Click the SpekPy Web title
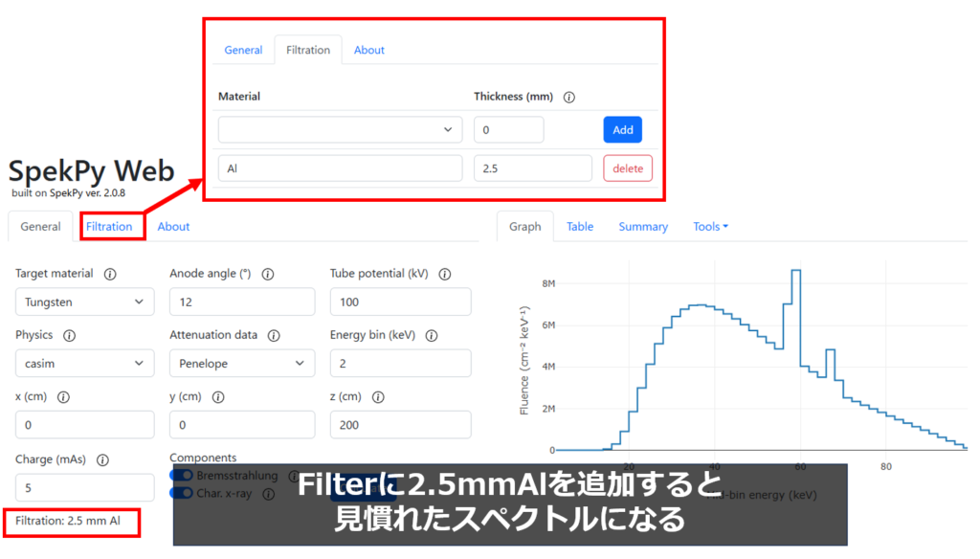 tap(91, 170)
